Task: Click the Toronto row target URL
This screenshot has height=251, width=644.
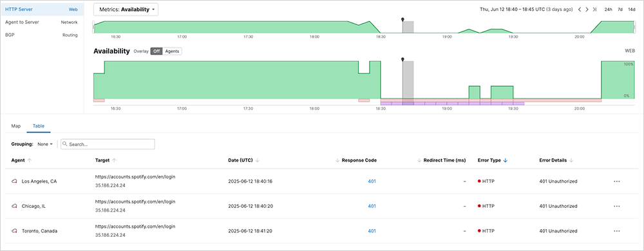Action: 135,227
